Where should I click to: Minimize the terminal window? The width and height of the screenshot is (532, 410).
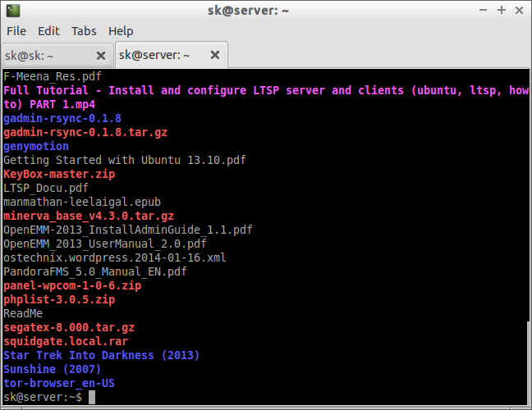point(483,10)
